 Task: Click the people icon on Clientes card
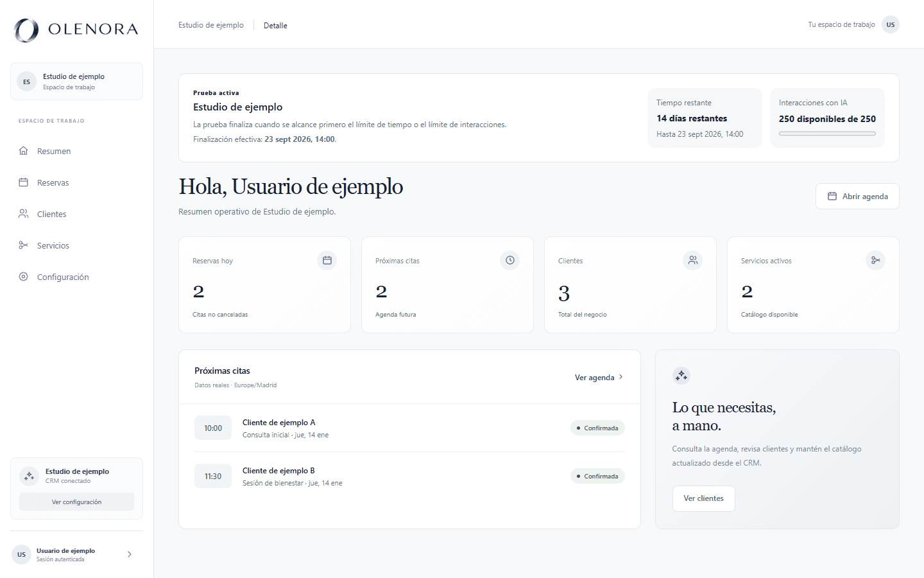point(693,260)
